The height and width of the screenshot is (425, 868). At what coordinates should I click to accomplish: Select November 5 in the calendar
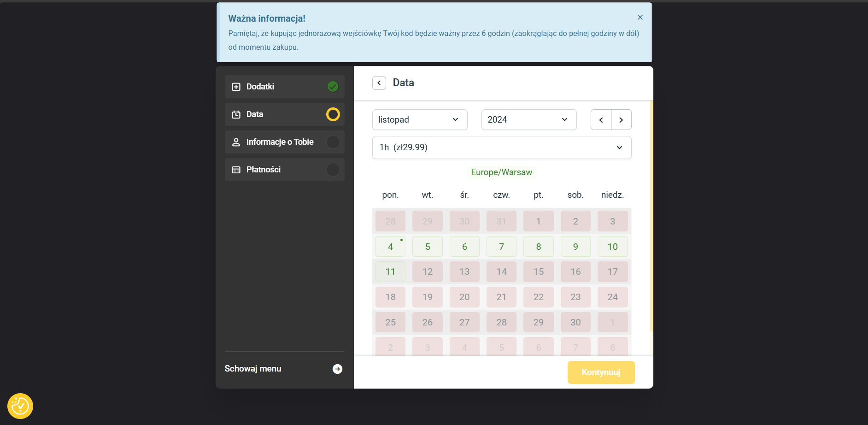click(x=428, y=247)
